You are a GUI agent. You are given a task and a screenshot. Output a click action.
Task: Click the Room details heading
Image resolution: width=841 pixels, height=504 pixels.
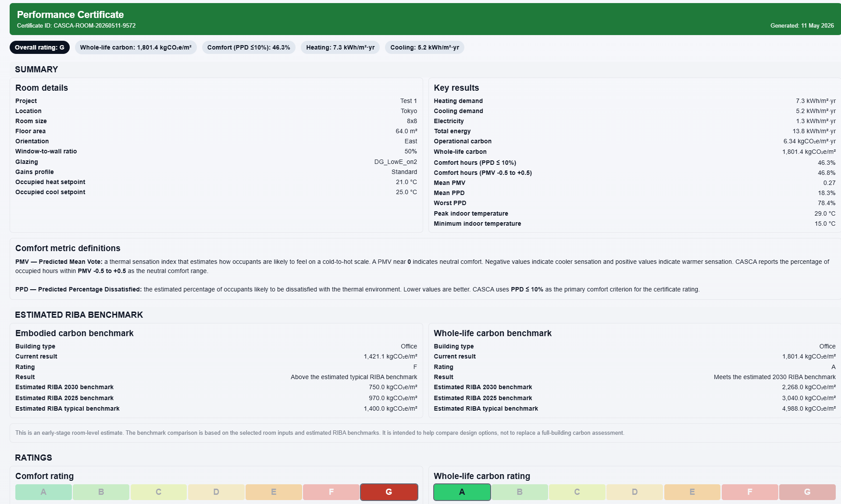click(42, 88)
